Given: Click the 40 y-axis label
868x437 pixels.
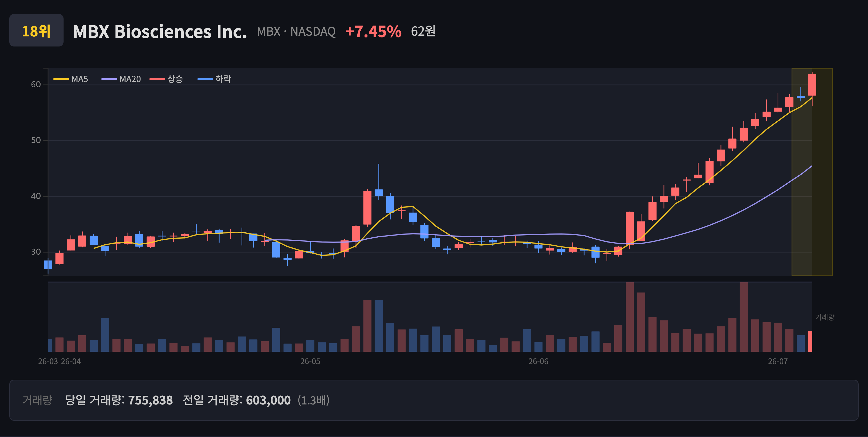Looking at the screenshot, I should [x=36, y=196].
